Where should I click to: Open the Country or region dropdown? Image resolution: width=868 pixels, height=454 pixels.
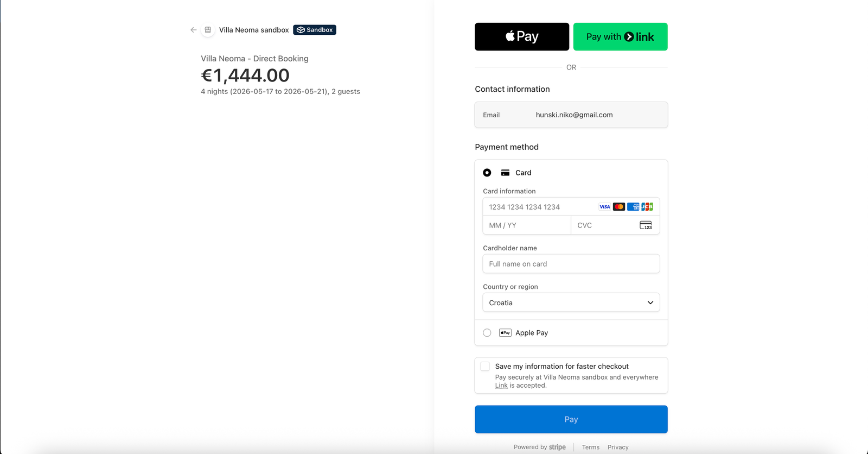tap(571, 302)
